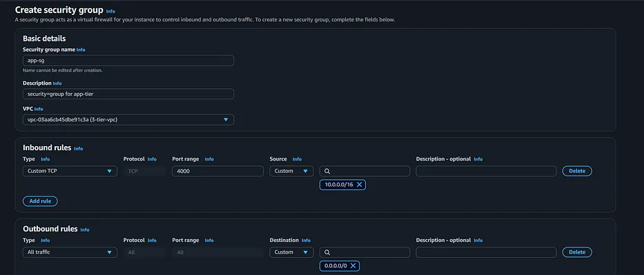644x275 pixels.
Task: Delete the inbound rule
Action: point(577,171)
